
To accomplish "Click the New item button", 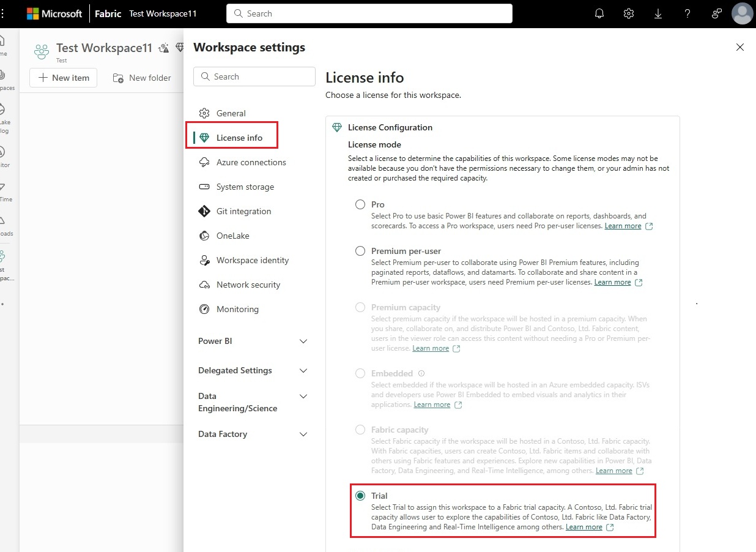I will pos(64,78).
